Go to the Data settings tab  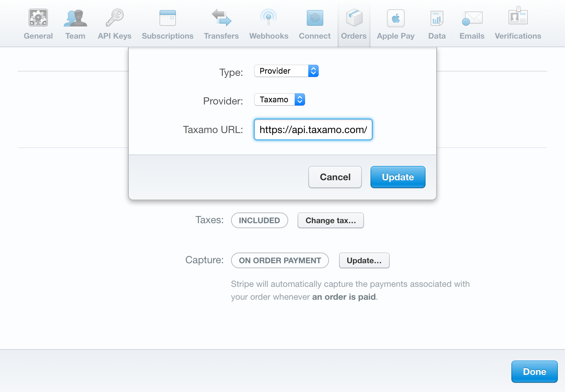(x=437, y=24)
